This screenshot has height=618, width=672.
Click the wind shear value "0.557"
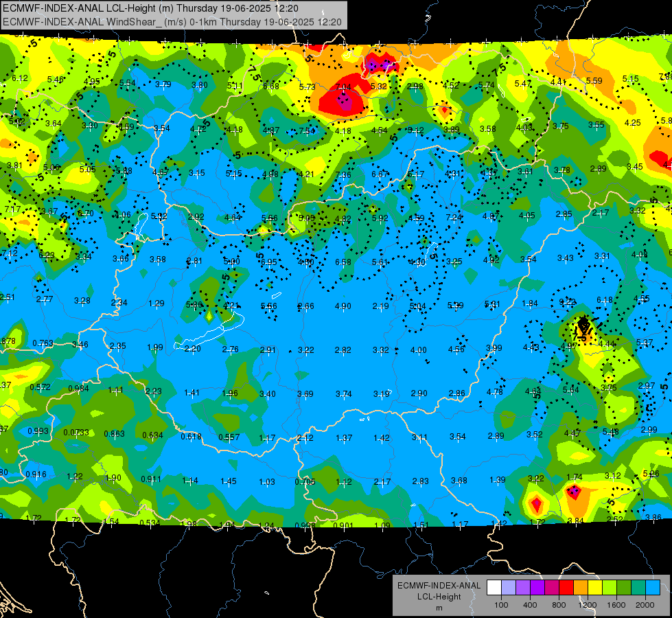(x=229, y=437)
